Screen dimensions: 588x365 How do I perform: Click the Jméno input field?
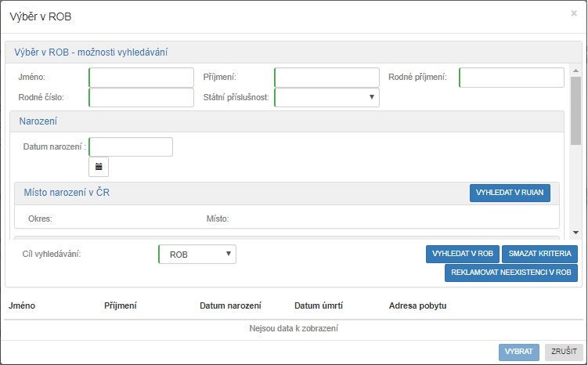[x=142, y=78]
